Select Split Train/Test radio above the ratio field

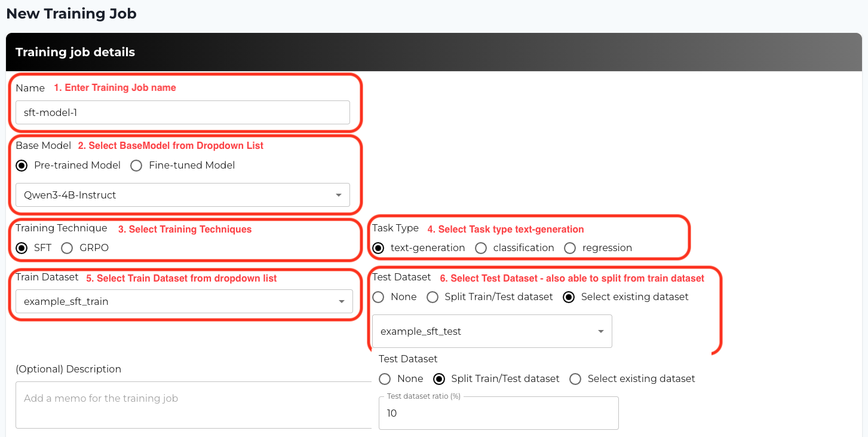pos(439,379)
